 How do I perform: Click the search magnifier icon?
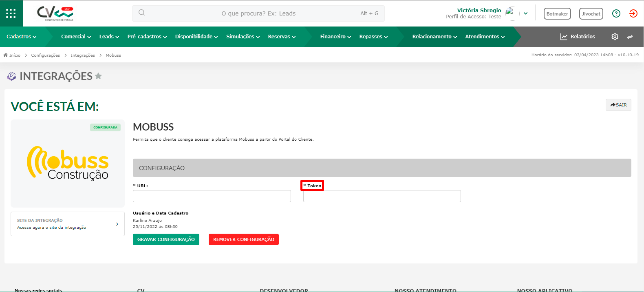141,13
